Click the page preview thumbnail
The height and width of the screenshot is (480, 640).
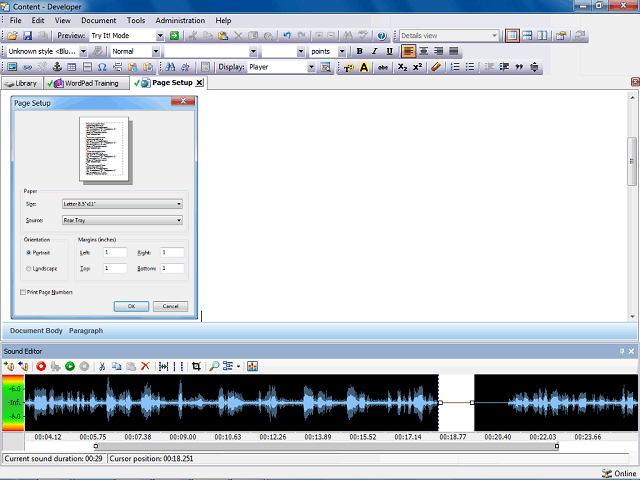pos(104,149)
